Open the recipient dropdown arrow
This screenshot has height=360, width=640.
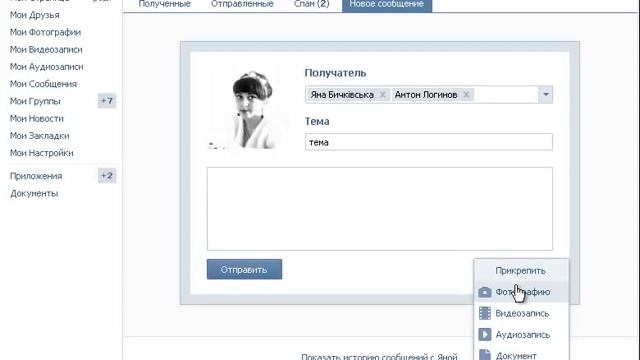click(546, 95)
